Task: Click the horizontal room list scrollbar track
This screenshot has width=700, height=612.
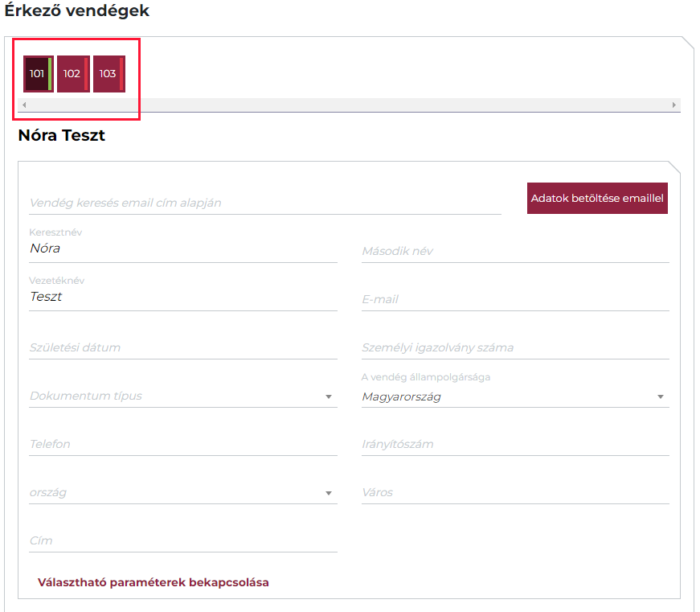Action: click(x=349, y=105)
